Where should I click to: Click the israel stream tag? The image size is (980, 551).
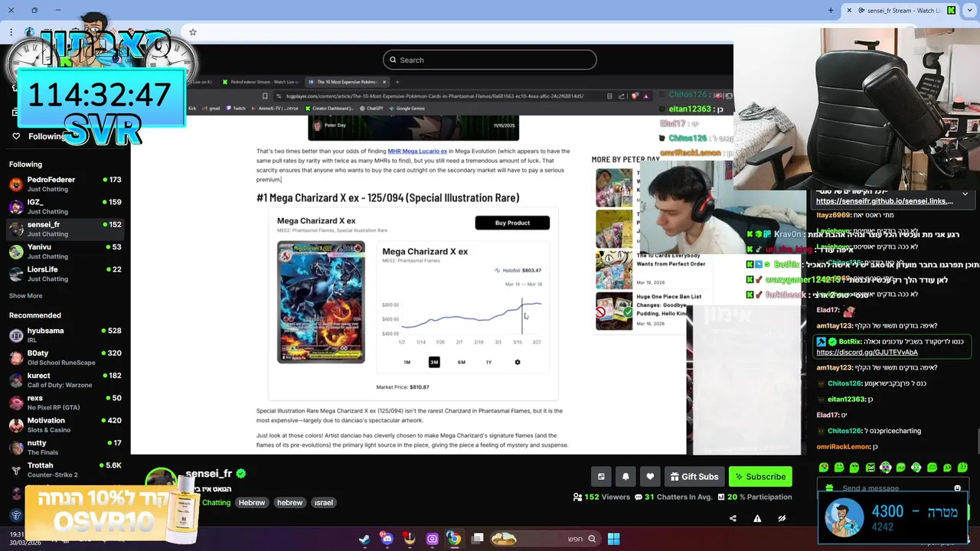[x=324, y=503]
